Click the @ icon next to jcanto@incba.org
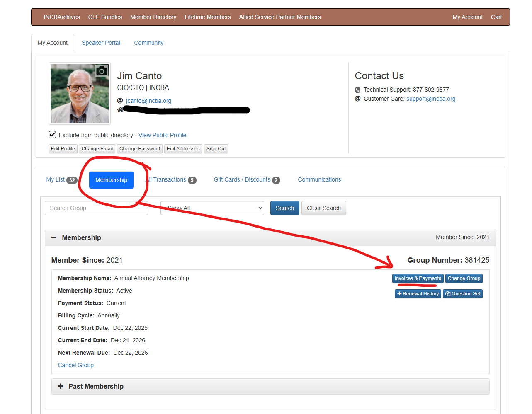Viewport: 532px width, 414px height. (x=120, y=101)
